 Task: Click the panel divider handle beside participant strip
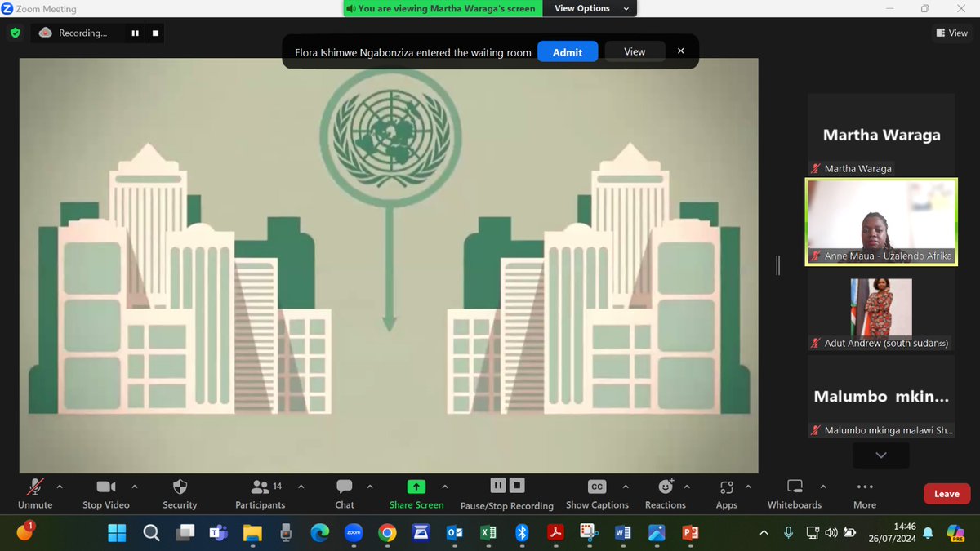777,265
